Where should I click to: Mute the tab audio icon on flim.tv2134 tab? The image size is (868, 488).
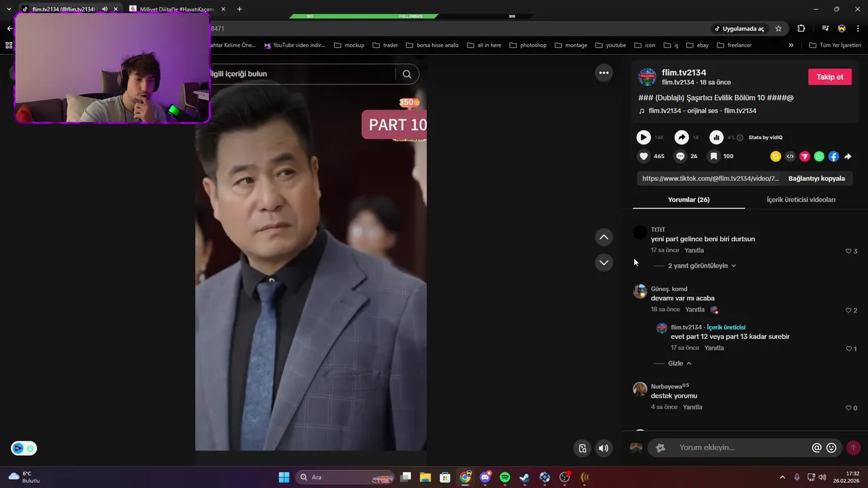click(x=104, y=9)
